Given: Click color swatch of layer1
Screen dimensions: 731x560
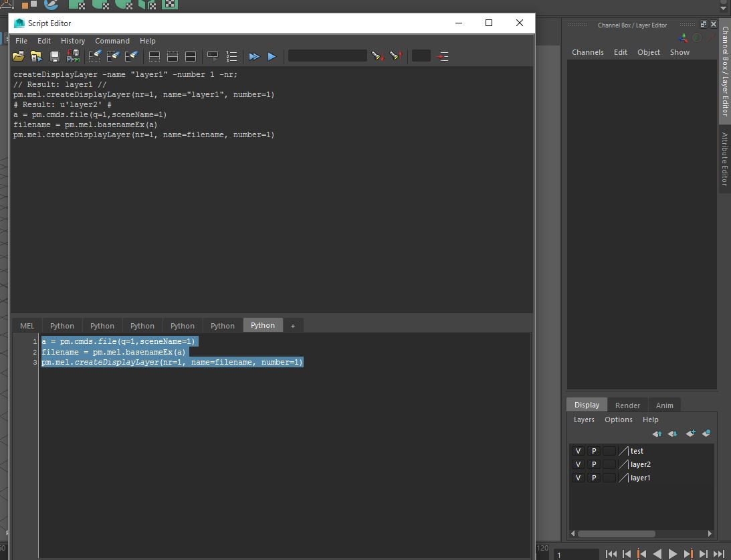Looking at the screenshot, I should point(623,478).
